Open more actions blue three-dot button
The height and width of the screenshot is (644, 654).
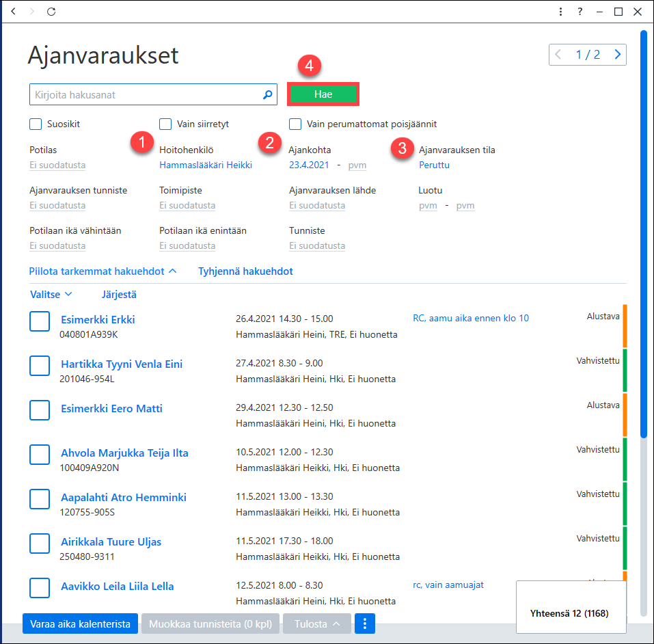(x=364, y=623)
